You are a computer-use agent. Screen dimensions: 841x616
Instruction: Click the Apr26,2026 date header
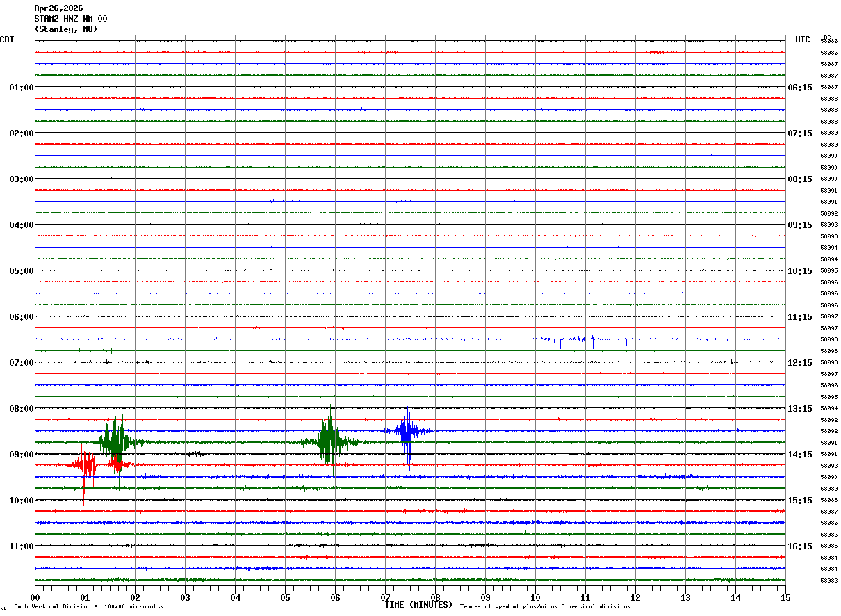[58, 8]
